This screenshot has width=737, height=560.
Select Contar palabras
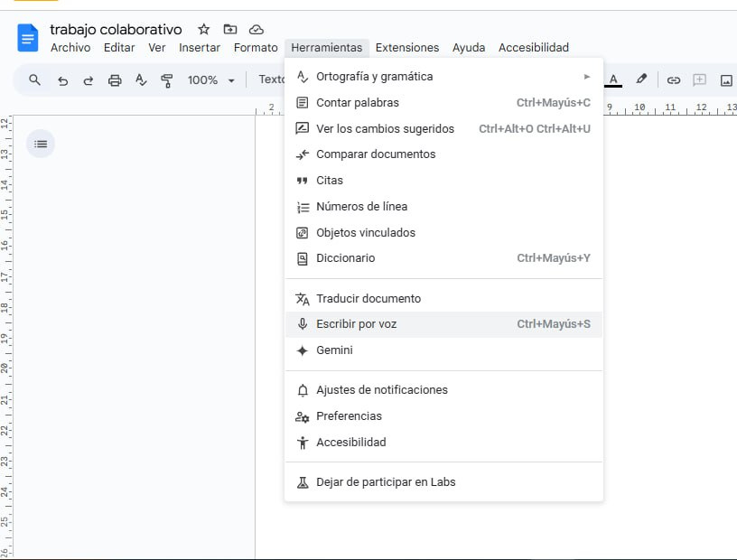point(443,102)
